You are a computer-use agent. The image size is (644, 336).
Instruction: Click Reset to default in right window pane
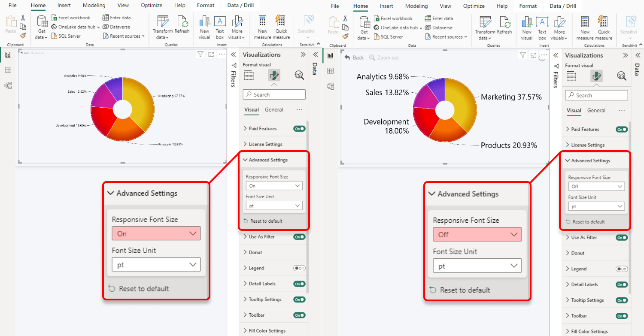[x=589, y=222]
